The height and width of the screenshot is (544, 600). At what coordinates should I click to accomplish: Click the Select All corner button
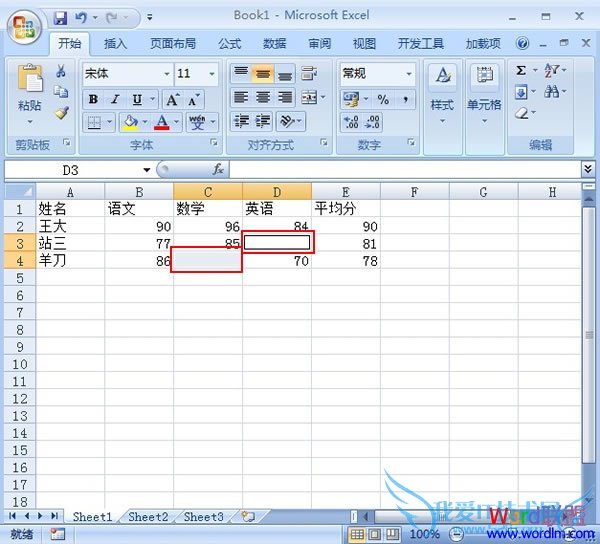click(20, 191)
